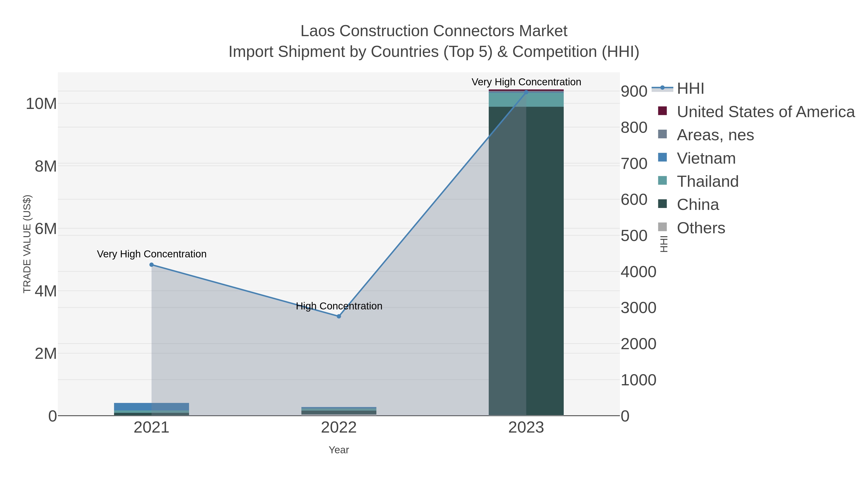Viewport: 868px width, 488px height.
Task: Click the China legend color swatch
Action: coord(663,204)
